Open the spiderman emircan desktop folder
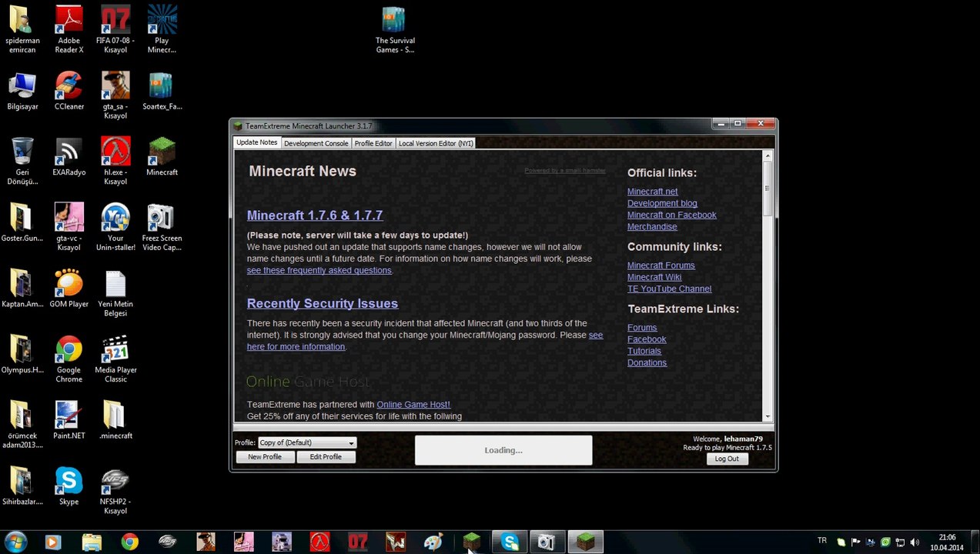The height and width of the screenshot is (554, 980). click(22, 29)
